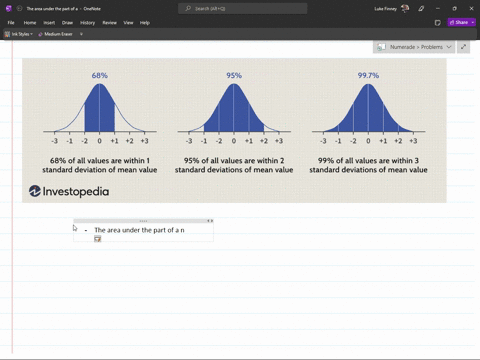
Task: Click the note container drag handle bar
Action: coord(143,221)
